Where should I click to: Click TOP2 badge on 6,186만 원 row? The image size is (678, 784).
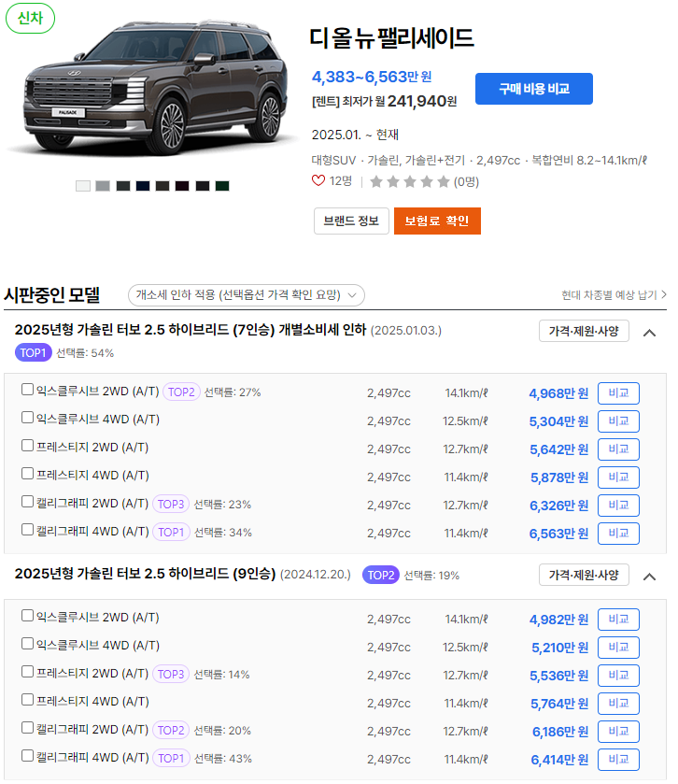tap(171, 730)
